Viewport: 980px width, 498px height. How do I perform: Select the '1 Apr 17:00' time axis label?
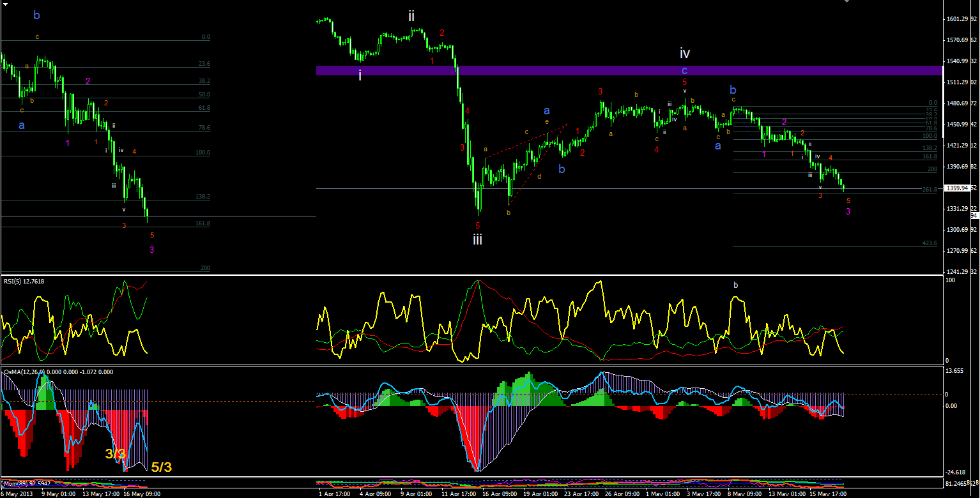(333, 494)
